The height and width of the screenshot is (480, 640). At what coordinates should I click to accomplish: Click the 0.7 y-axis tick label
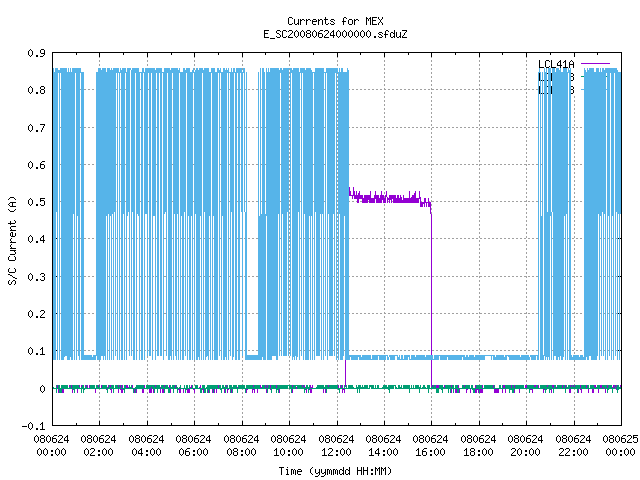coord(36,128)
